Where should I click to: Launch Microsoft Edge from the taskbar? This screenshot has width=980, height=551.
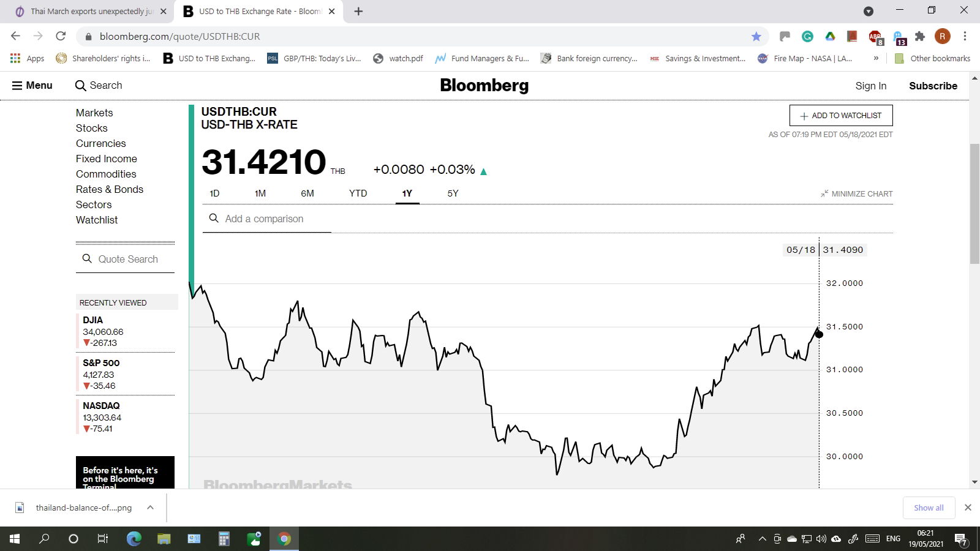(x=134, y=539)
